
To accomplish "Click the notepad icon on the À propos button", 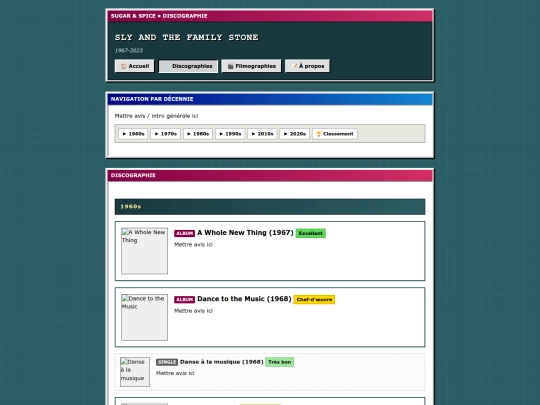I will point(294,66).
